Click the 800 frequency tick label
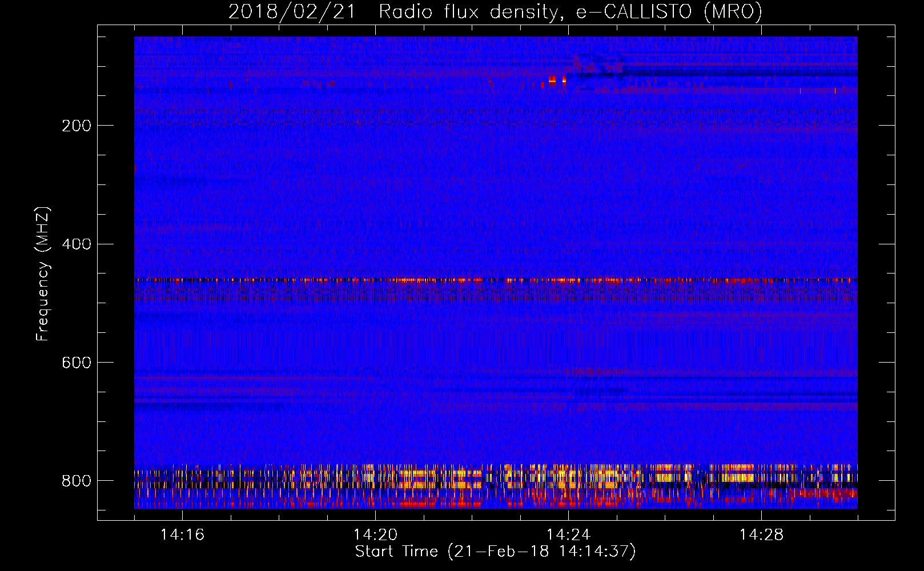 [77, 481]
